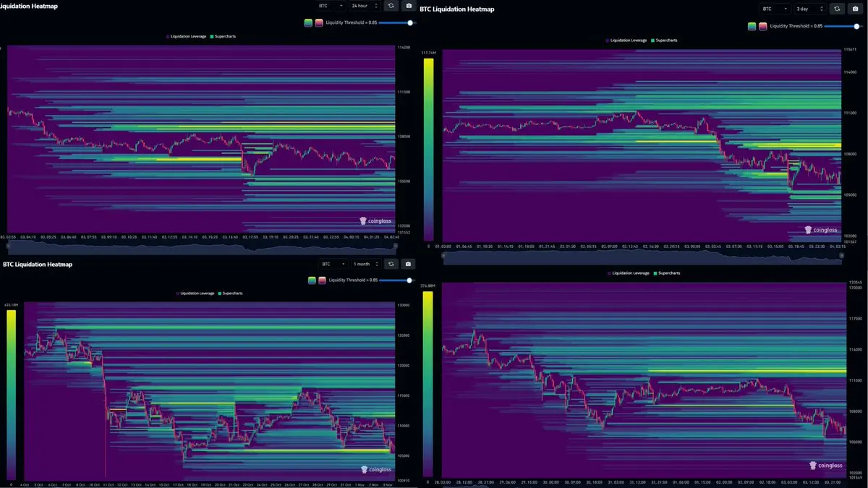Click refresh icon next to 3 day selector
The image size is (868, 488).
837,9
